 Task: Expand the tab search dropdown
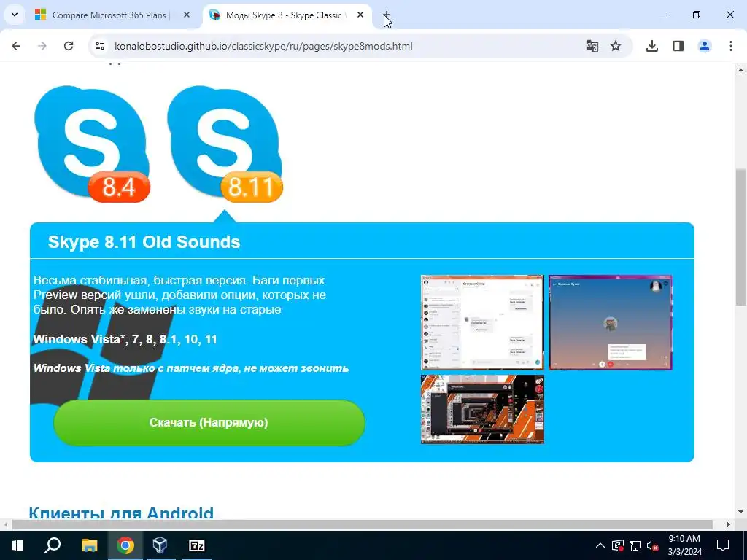[x=15, y=15]
